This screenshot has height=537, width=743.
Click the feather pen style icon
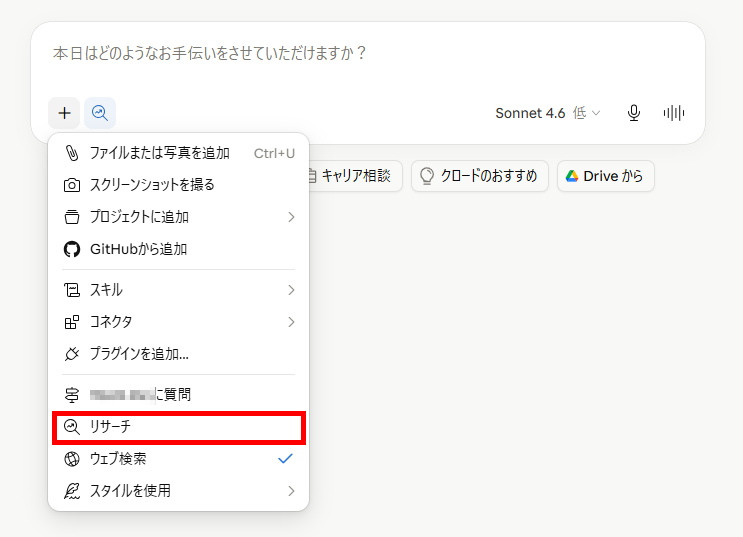tap(72, 491)
